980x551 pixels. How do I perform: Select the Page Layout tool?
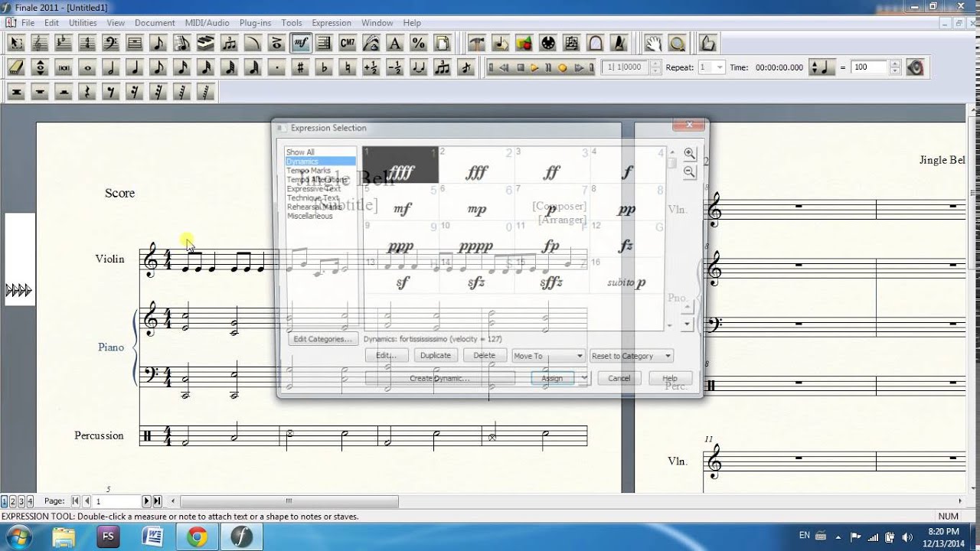(x=443, y=43)
